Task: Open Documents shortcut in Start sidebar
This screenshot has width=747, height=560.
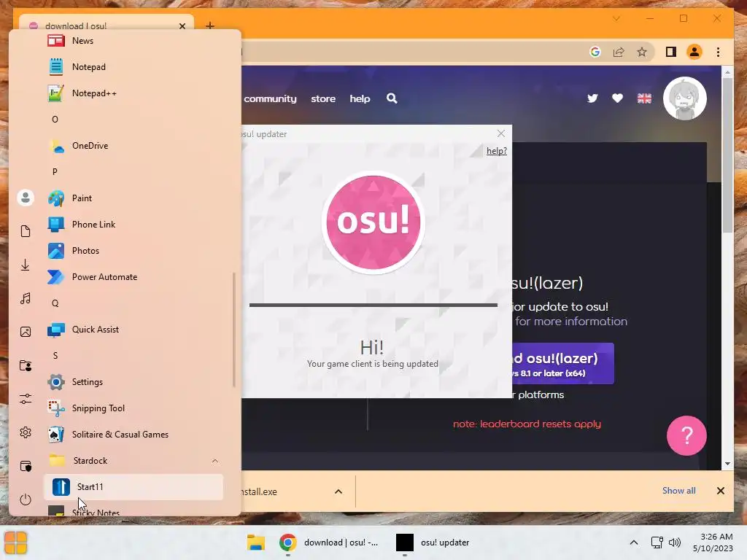Action: click(x=26, y=231)
